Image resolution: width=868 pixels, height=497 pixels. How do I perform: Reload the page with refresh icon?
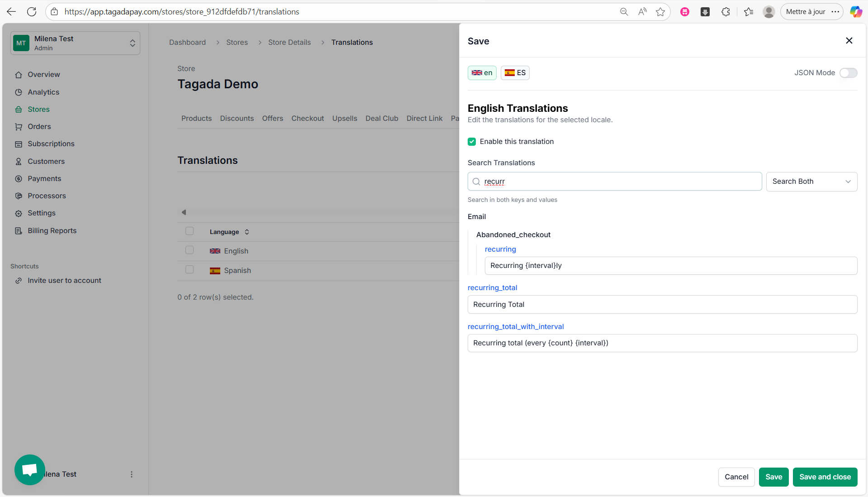click(32, 12)
